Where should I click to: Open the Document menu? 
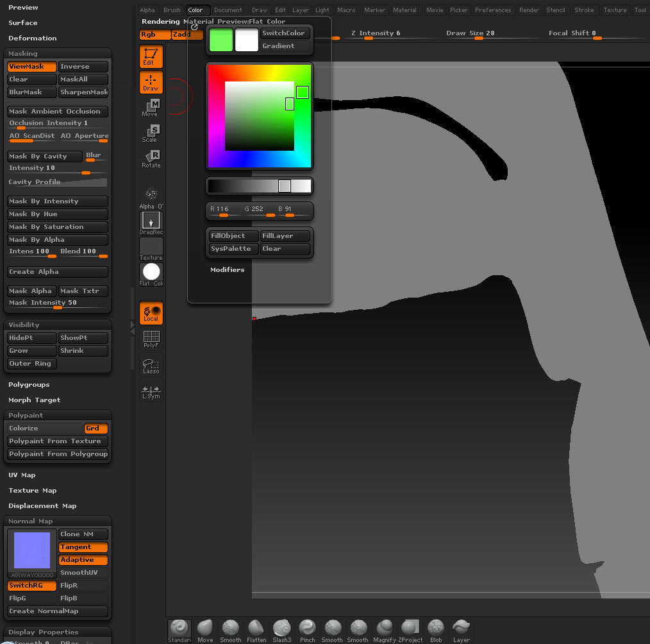tap(228, 10)
